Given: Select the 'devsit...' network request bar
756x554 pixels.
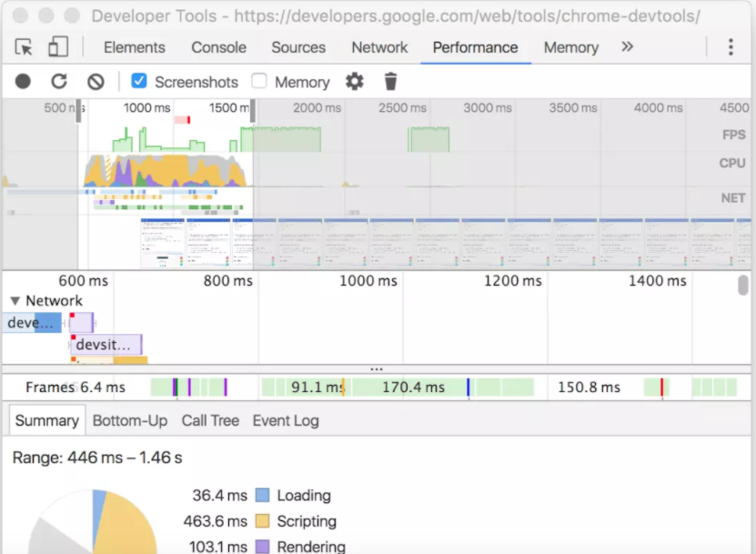Looking at the screenshot, I should click(106, 344).
